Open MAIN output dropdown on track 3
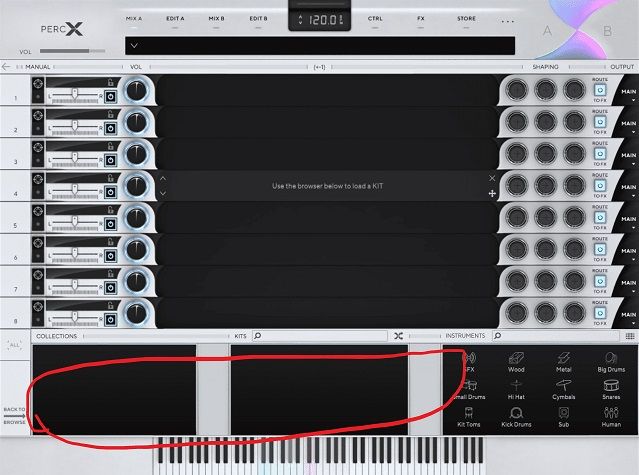The image size is (639, 475). [x=629, y=158]
